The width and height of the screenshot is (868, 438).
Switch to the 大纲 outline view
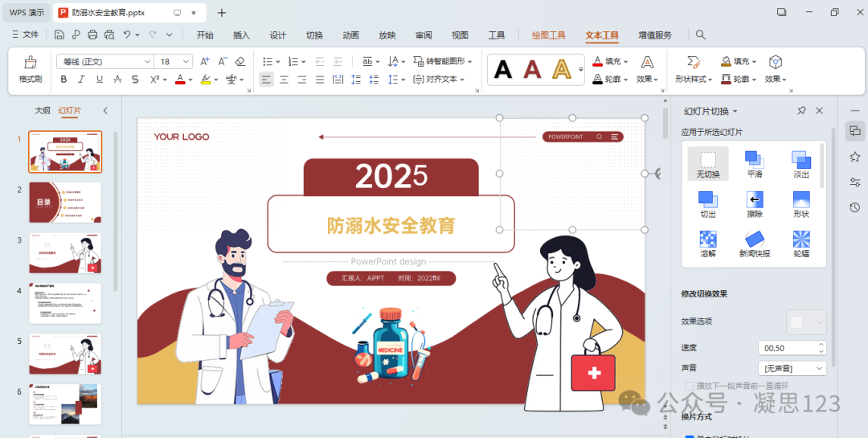coord(43,111)
